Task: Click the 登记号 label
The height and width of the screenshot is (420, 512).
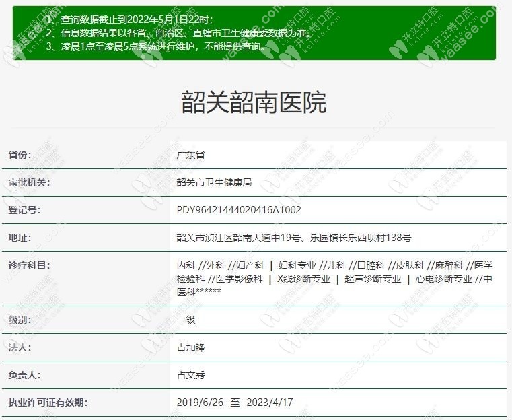Action: [24, 210]
